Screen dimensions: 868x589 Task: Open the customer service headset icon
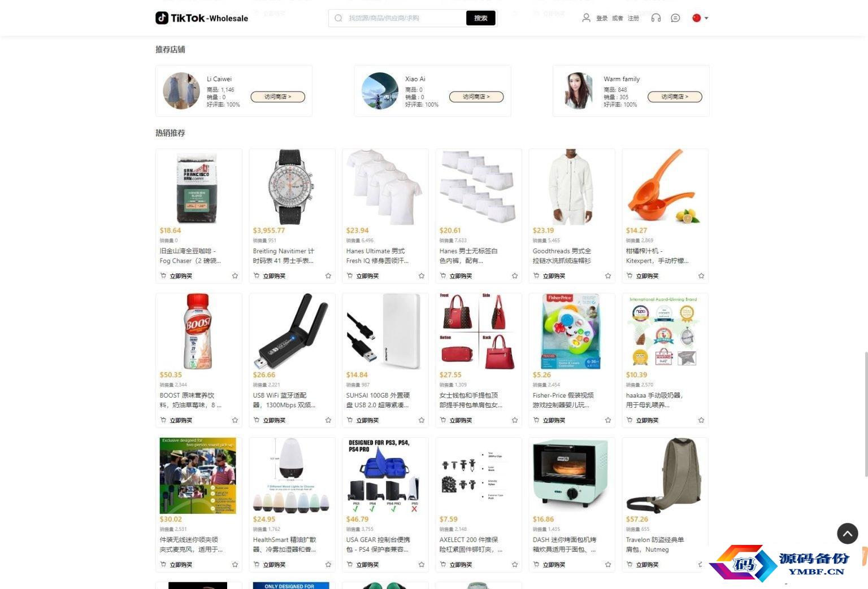tap(656, 18)
